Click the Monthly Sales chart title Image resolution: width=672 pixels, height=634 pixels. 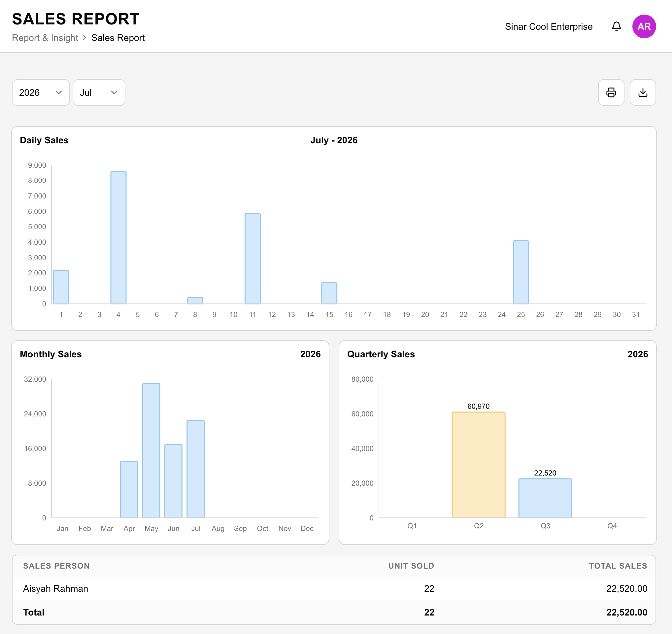[51, 354]
